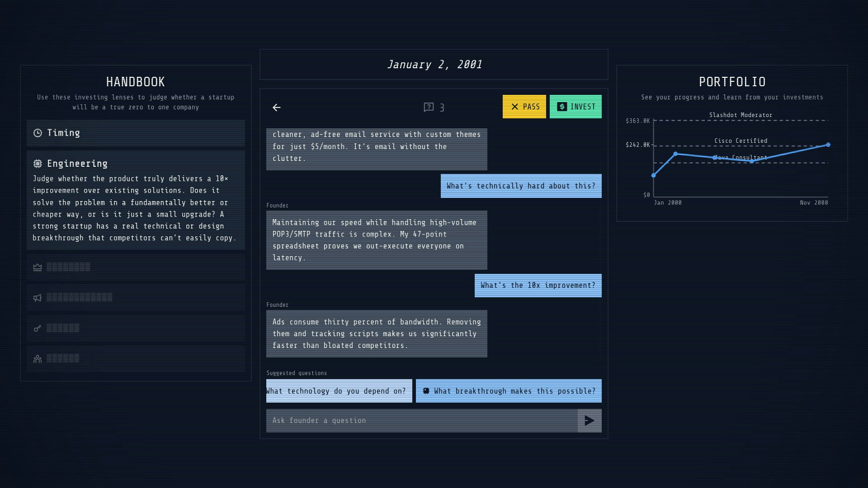
Task: Click the back arrow above the chat
Action: click(277, 107)
